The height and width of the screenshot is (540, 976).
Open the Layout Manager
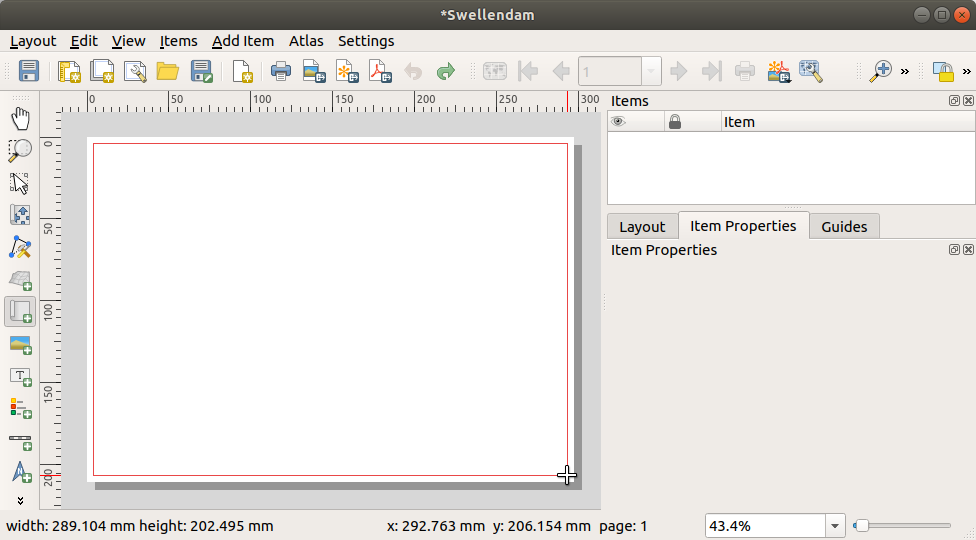[135, 71]
